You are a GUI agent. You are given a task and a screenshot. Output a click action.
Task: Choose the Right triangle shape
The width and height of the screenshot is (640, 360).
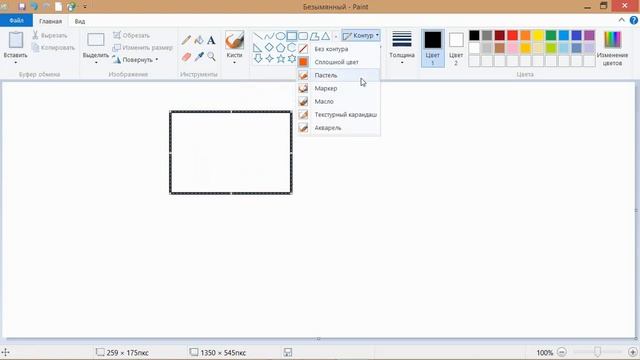258,48
